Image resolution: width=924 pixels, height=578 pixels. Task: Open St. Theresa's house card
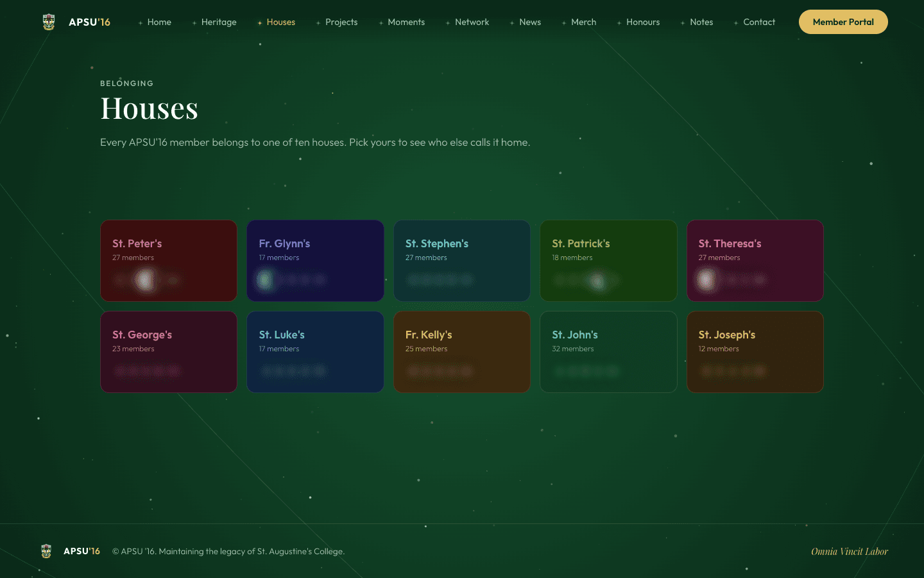point(755,261)
